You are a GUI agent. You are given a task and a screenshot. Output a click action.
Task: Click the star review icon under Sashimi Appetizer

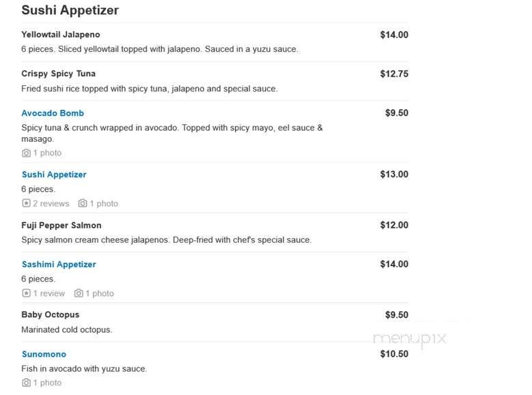click(26, 293)
